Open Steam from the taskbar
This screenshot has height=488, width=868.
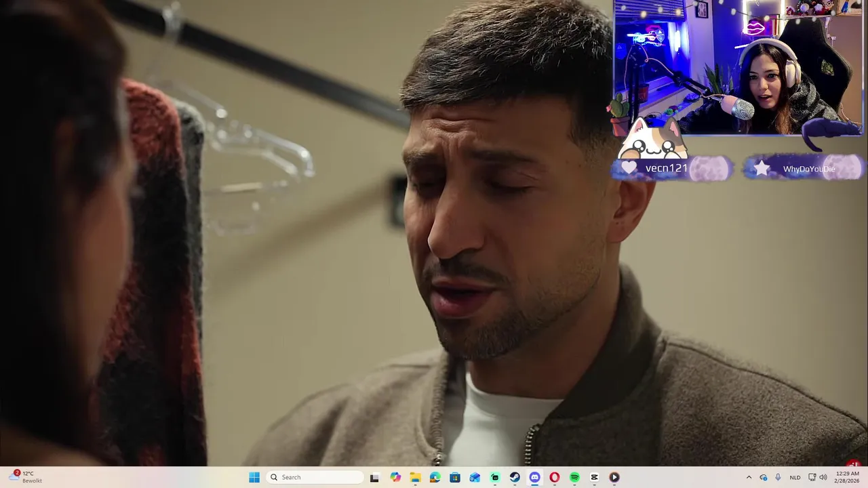click(515, 477)
